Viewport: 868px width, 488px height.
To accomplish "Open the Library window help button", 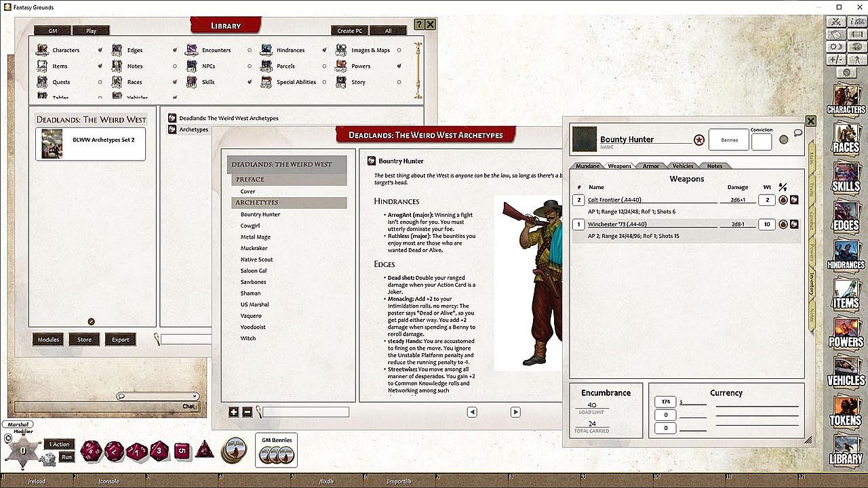I will tap(419, 24).
